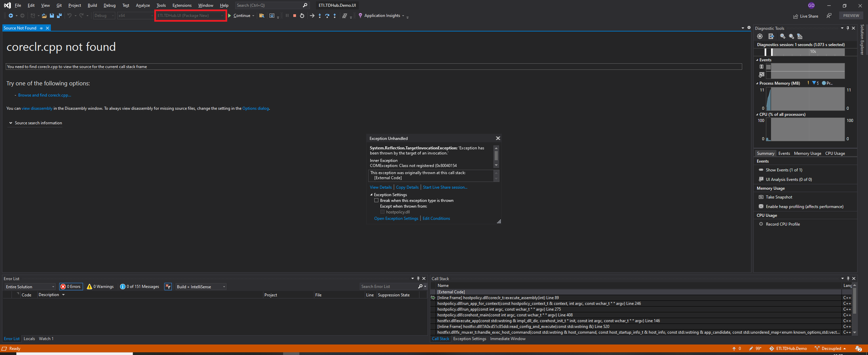This screenshot has width=868, height=355.
Task: Click Copy Details in the exception dialog
Action: [x=407, y=187]
